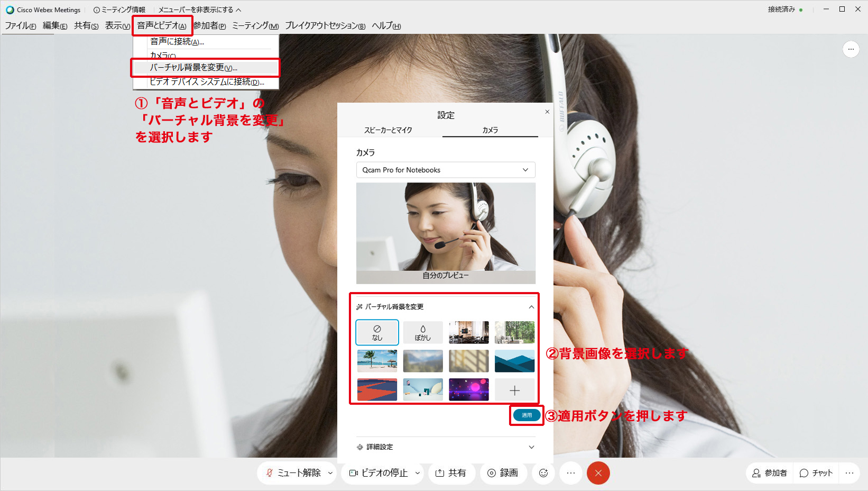Click the video layout ellipsis button

[851, 49]
